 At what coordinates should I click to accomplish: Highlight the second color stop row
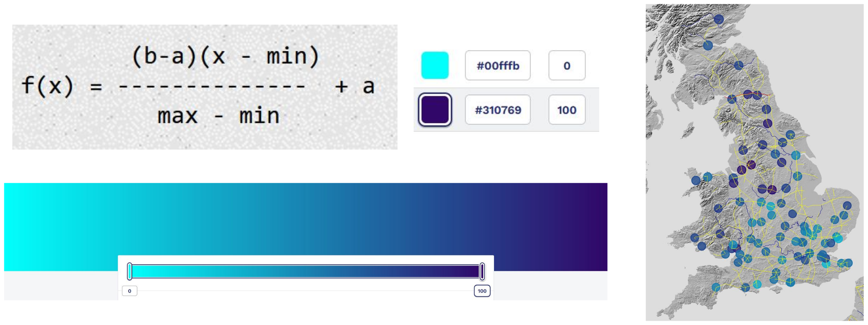click(x=506, y=110)
